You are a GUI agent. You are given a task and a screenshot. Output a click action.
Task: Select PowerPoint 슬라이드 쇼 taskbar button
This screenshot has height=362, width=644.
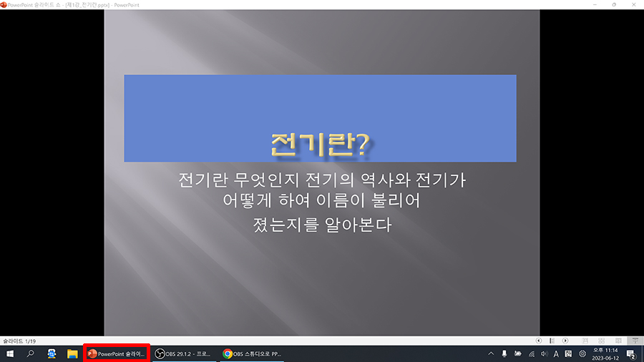(117, 353)
